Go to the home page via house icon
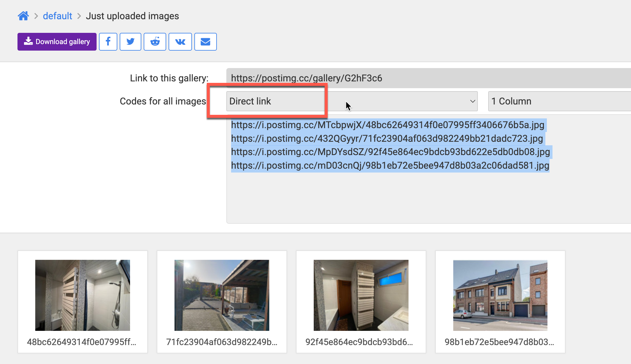The width and height of the screenshot is (631, 364). point(23,16)
